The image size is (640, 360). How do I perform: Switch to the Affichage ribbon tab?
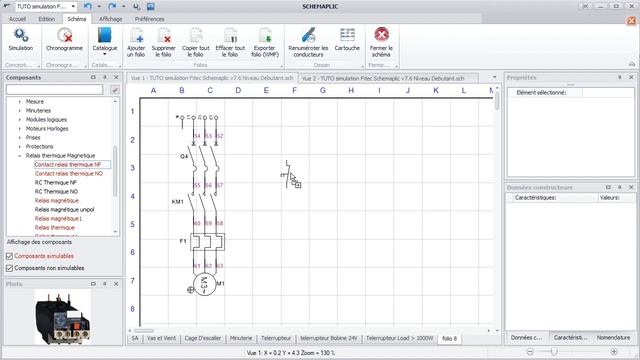[x=111, y=19]
